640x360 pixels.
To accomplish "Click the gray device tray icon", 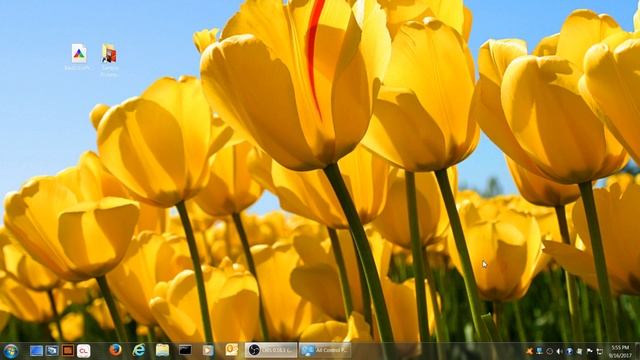I will (x=579, y=351).
